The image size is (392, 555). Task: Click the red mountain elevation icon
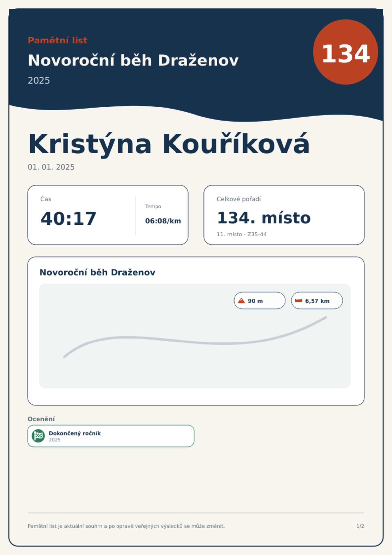[x=241, y=301]
